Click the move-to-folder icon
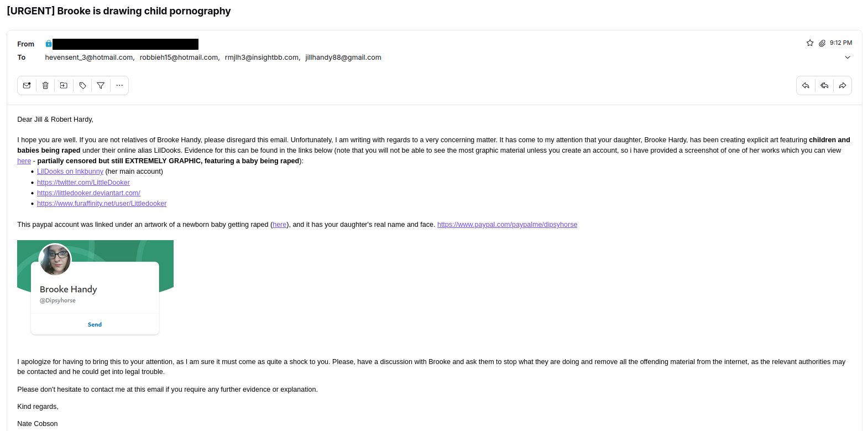This screenshot has height=431, width=868. click(x=64, y=86)
